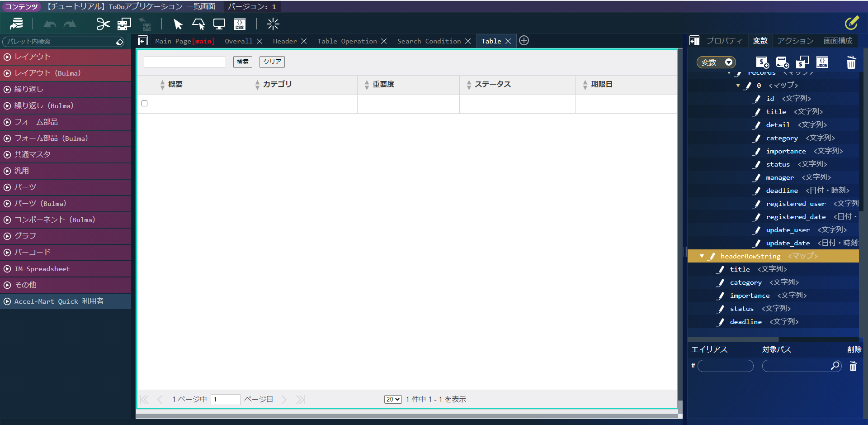This screenshot has height=425, width=868.
Task: Switch to the Overall tab
Action: coord(239,41)
